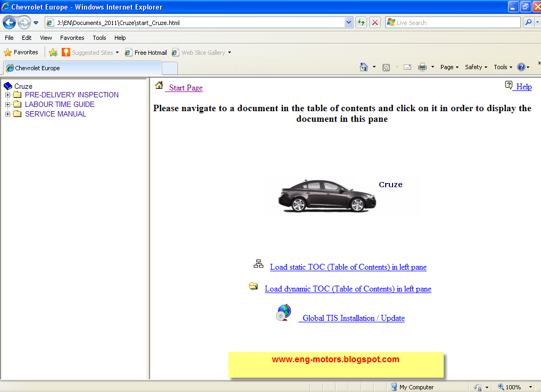
Task: Click the Add to Favorites Bar icon
Action: point(53,53)
